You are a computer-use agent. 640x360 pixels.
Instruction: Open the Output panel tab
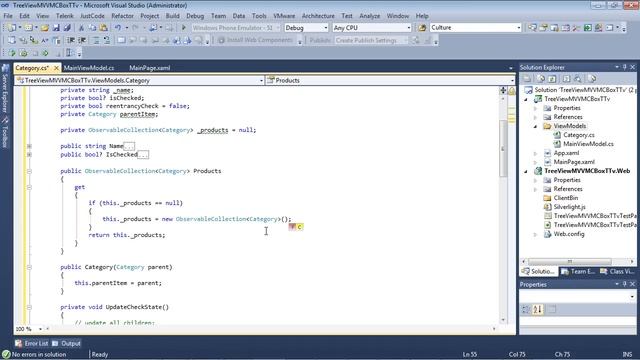[x=67, y=343]
